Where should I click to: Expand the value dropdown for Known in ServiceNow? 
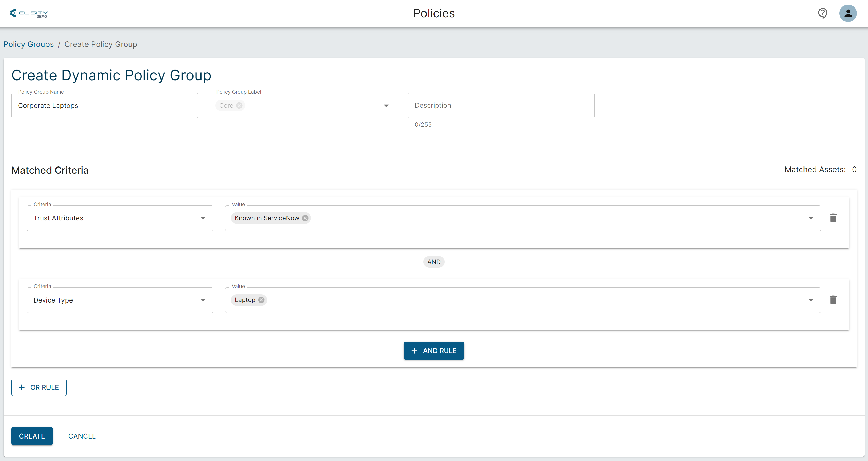tap(810, 218)
